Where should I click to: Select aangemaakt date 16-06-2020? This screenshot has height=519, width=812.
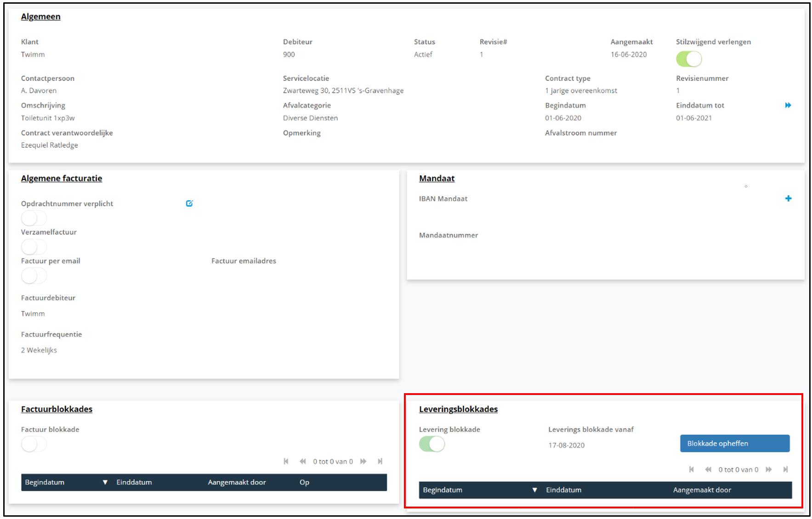coord(628,54)
